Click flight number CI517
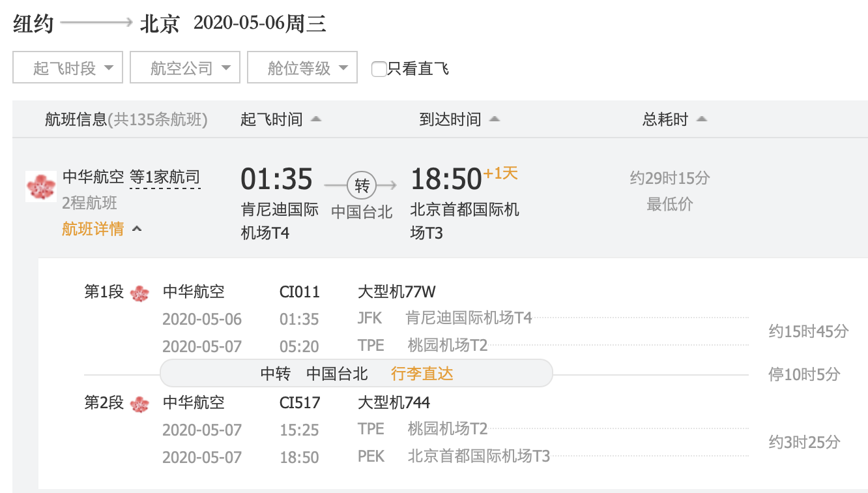 pos(300,403)
